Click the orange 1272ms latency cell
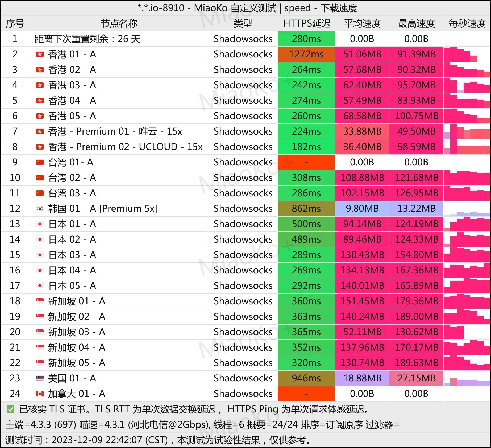This screenshot has height=448, width=491. (306, 54)
